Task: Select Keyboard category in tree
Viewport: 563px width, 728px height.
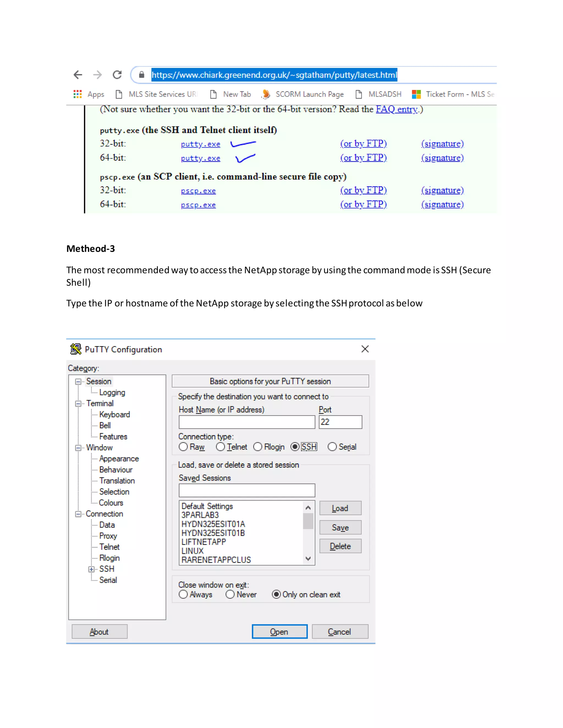Action: (x=114, y=414)
